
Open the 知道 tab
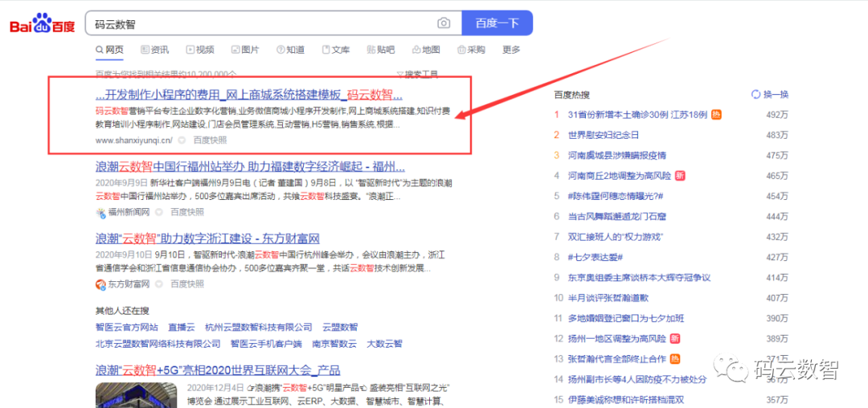tap(291, 50)
